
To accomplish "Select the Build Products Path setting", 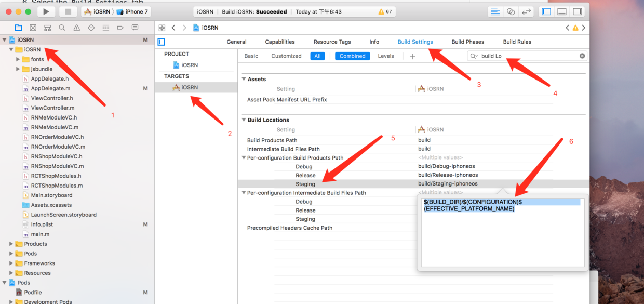I will tap(272, 140).
